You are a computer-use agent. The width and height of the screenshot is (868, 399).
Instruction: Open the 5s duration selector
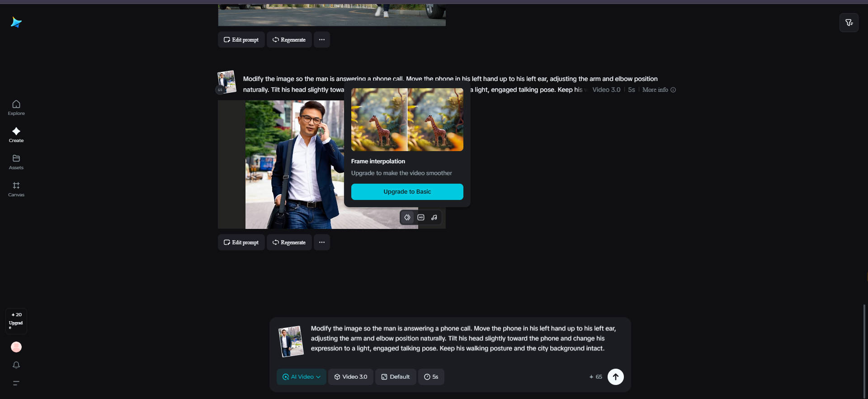431,377
